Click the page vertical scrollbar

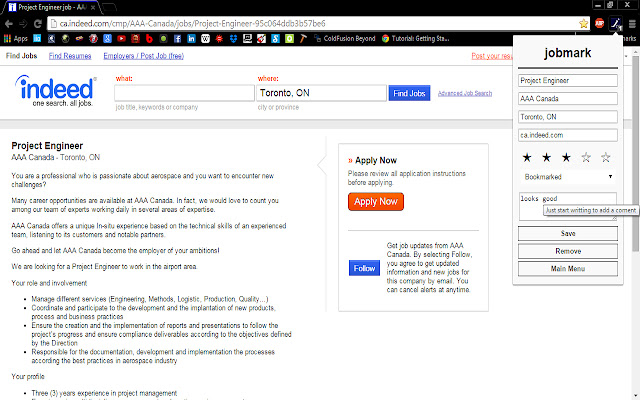635,153
